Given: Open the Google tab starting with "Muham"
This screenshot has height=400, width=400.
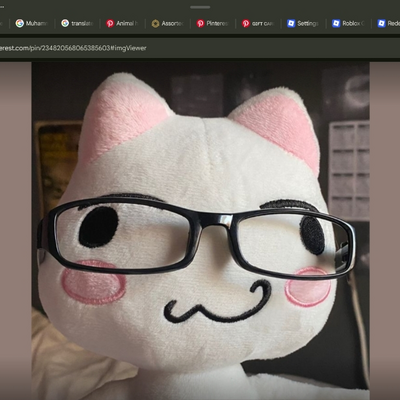Looking at the screenshot, I should [x=32, y=23].
